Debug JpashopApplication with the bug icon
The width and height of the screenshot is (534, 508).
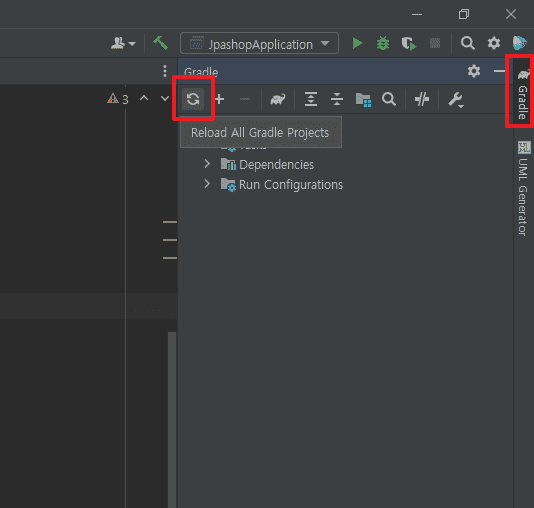383,43
